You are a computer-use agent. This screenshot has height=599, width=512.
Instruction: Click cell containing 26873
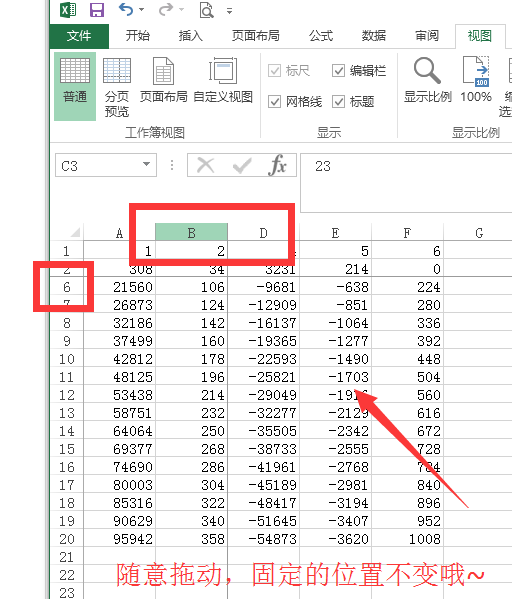point(119,305)
